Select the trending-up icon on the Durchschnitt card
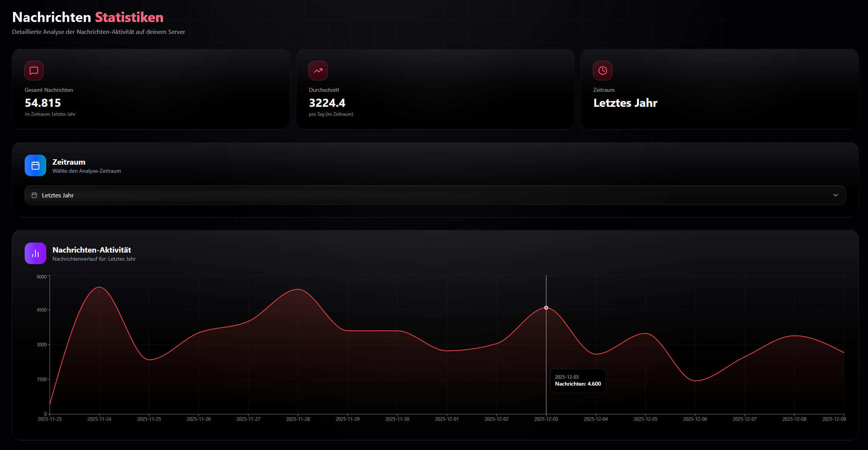The image size is (868, 450). [x=318, y=71]
